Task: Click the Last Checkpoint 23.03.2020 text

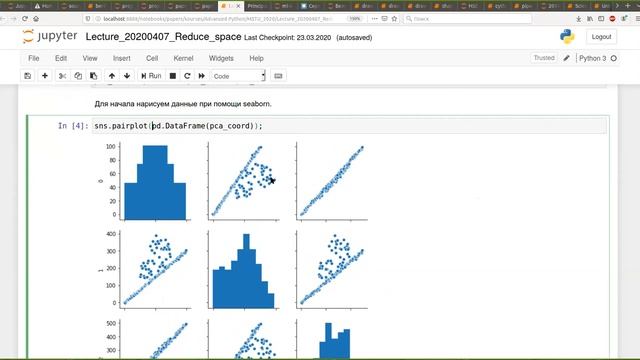Action: (287, 38)
